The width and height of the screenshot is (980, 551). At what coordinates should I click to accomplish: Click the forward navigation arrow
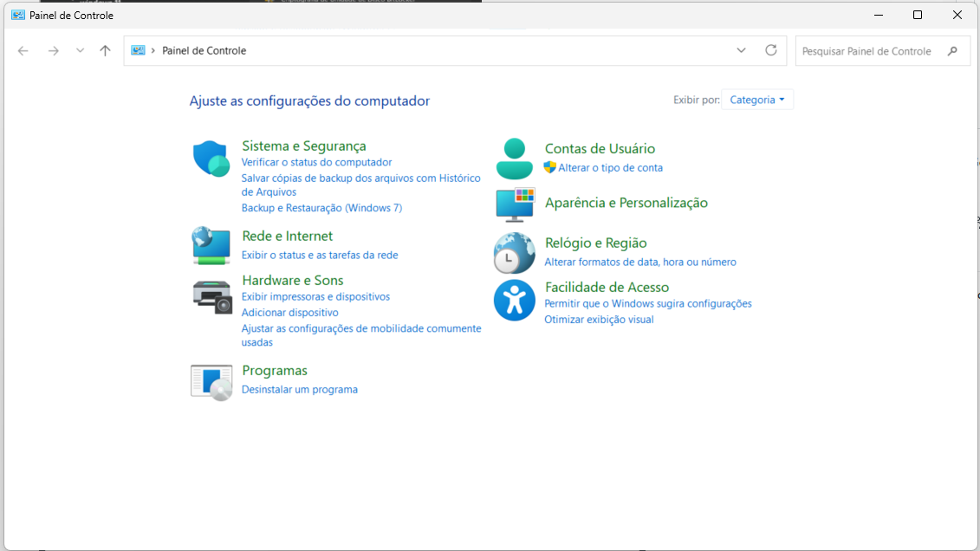coord(54,50)
